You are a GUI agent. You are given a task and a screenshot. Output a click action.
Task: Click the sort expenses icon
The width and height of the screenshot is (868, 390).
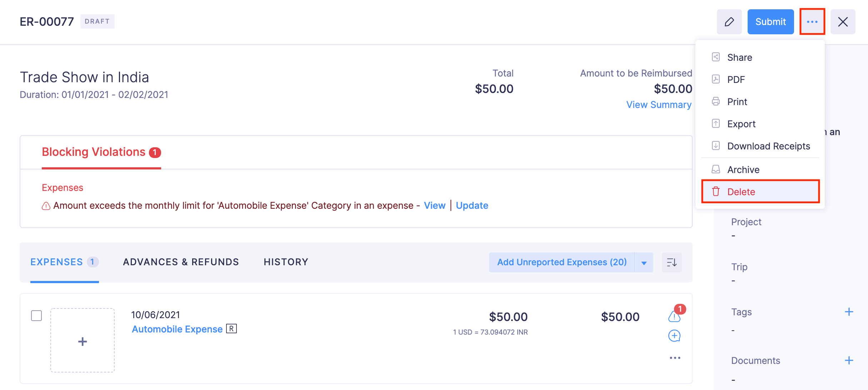click(672, 262)
